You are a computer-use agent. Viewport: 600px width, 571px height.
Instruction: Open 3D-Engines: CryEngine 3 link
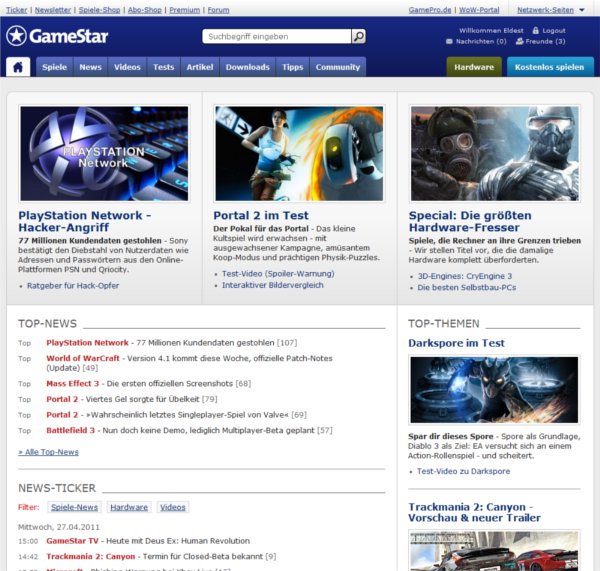click(x=465, y=276)
